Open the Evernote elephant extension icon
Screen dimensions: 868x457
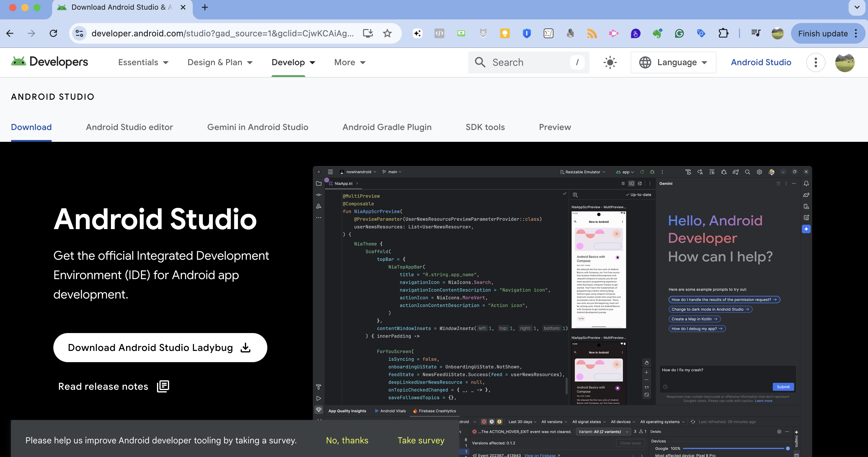pyautogui.click(x=657, y=33)
